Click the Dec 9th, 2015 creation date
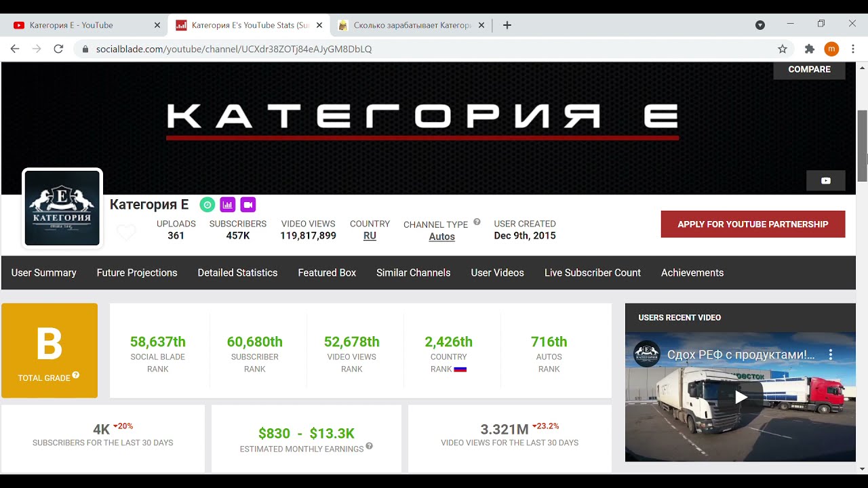 pos(525,236)
